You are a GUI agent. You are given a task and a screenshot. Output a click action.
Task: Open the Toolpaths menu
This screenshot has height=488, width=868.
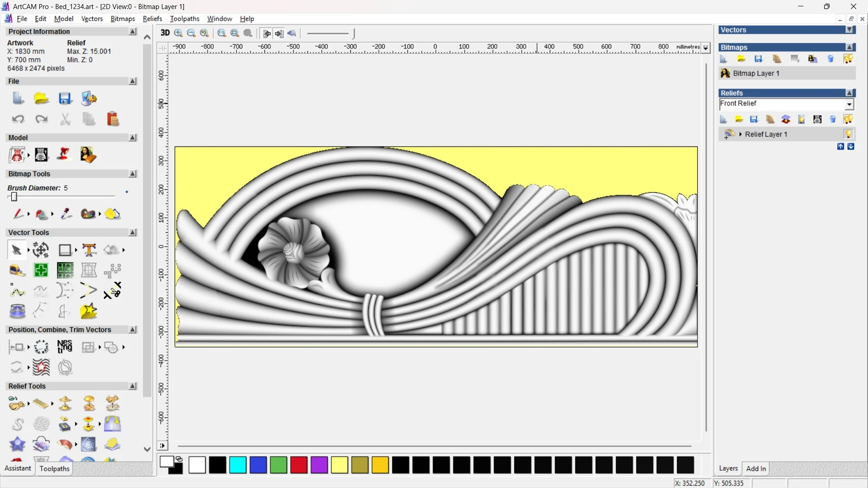(184, 19)
